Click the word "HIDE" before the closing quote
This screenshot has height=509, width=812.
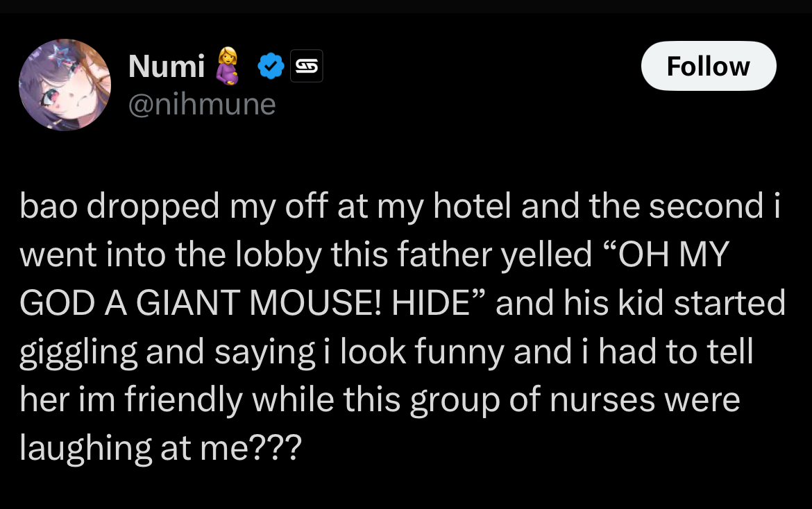click(x=425, y=304)
